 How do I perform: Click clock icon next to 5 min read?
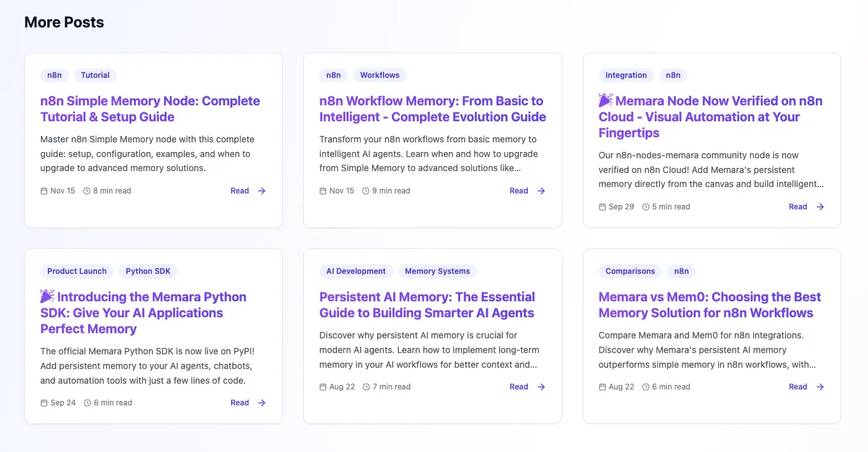point(646,207)
